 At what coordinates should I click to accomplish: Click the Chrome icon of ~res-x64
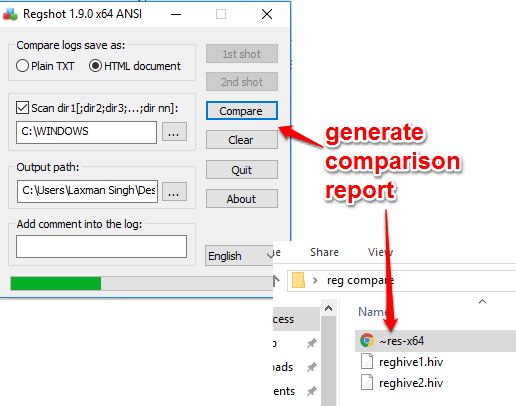click(x=367, y=341)
